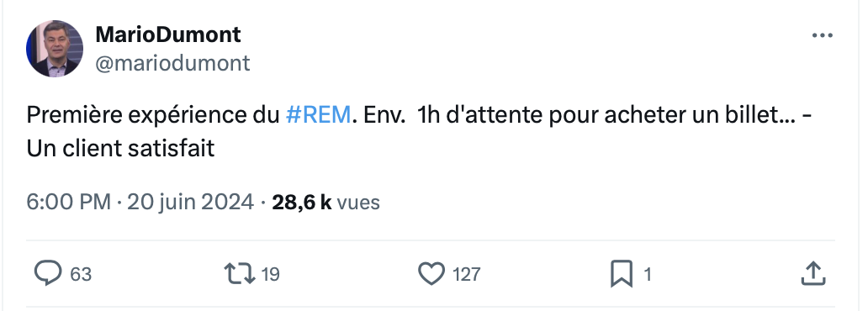Screen dimensions: 868x311
Task: Click the MarioDumont display name
Action: click(x=167, y=34)
